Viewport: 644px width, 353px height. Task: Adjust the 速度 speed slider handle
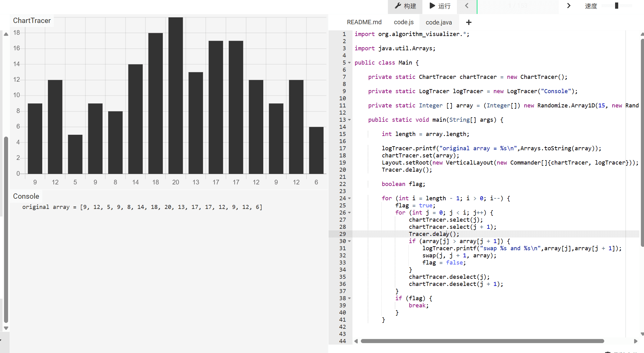click(617, 6)
